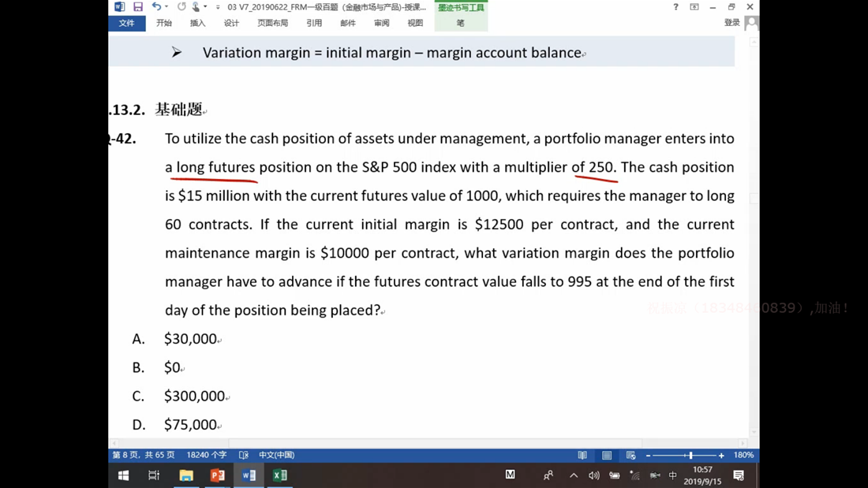Click the proofing check icon in status bar
This screenshot has width=868, height=488.
coord(244,455)
